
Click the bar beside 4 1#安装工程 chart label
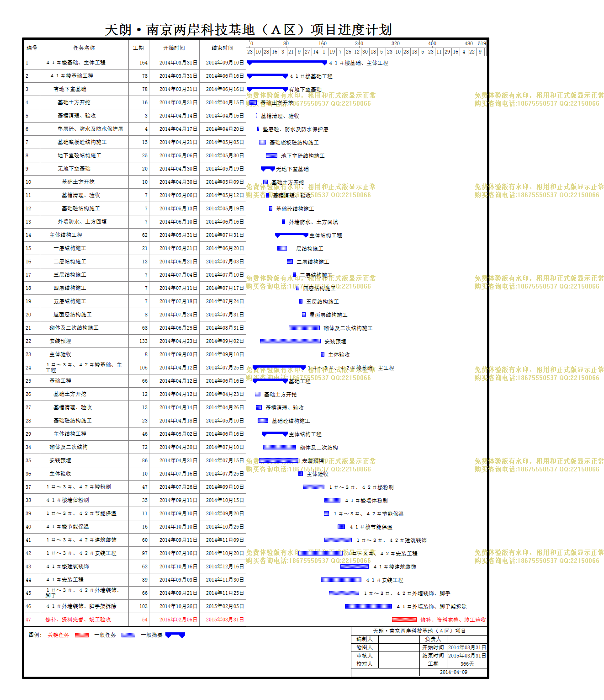[341, 580]
